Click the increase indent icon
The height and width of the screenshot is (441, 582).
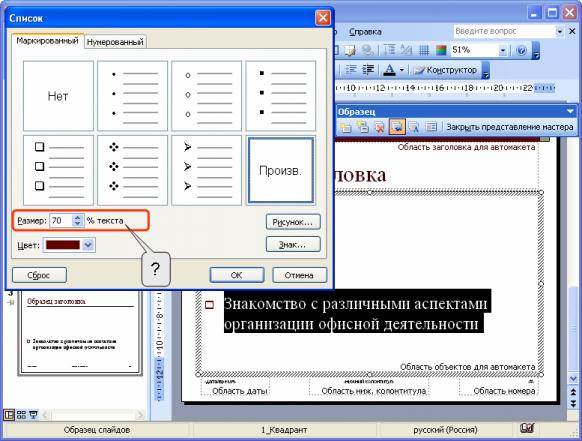tap(368, 70)
